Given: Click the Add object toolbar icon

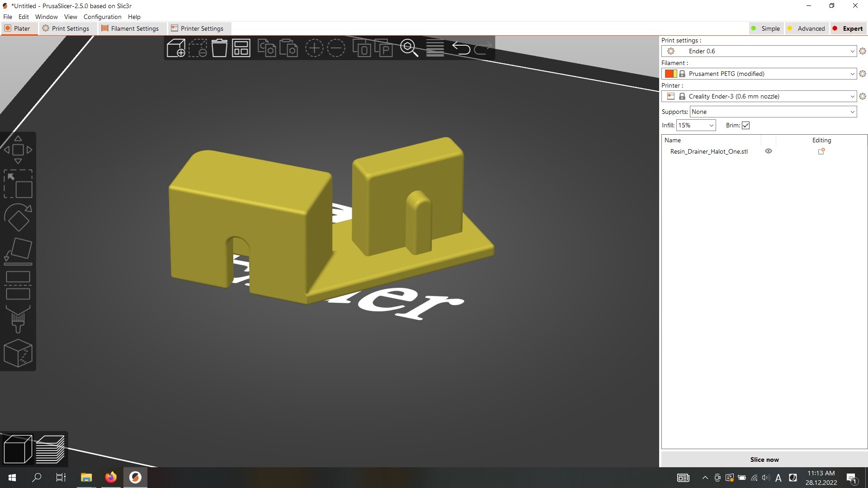Looking at the screenshot, I should [176, 48].
